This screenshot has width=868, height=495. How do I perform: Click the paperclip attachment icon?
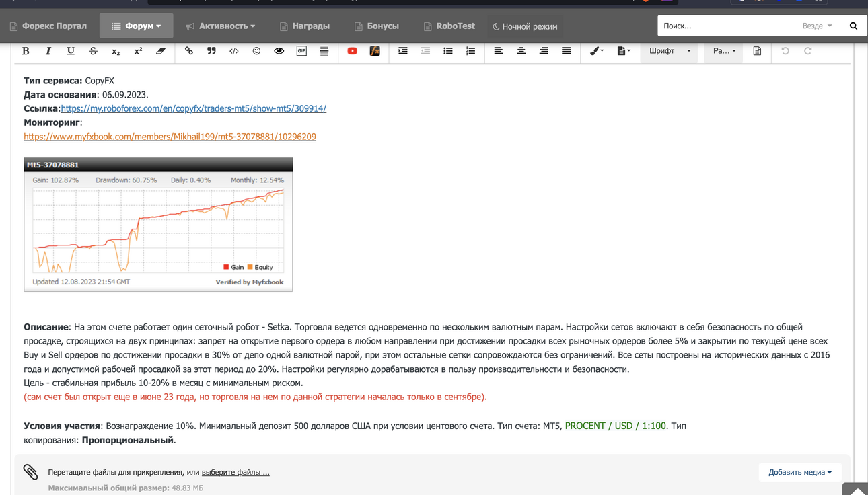click(x=30, y=471)
